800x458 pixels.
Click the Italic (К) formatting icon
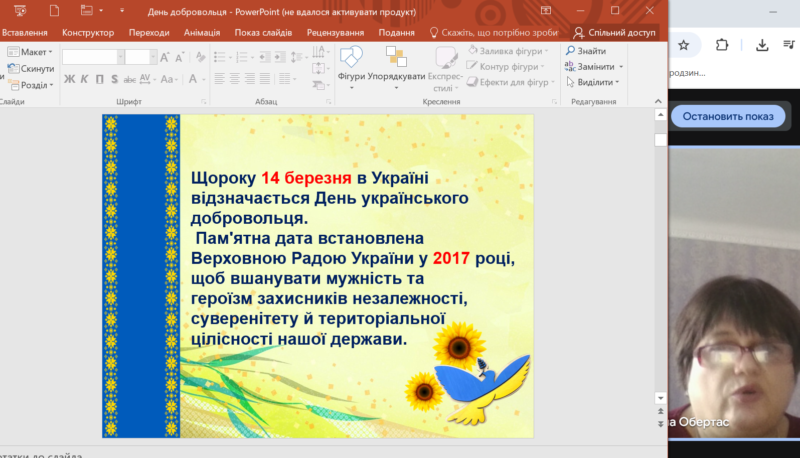click(84, 79)
